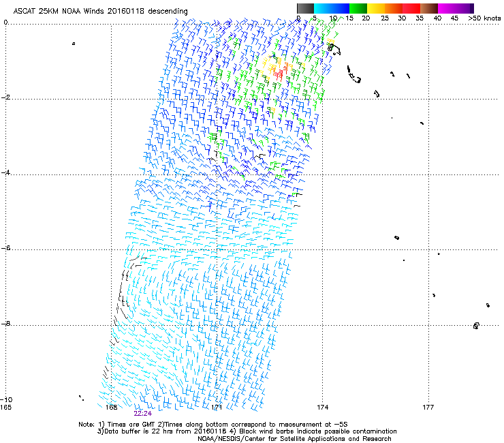Click the '>50 knots' legend label
The height and width of the screenshot is (443, 504).
[484, 18]
